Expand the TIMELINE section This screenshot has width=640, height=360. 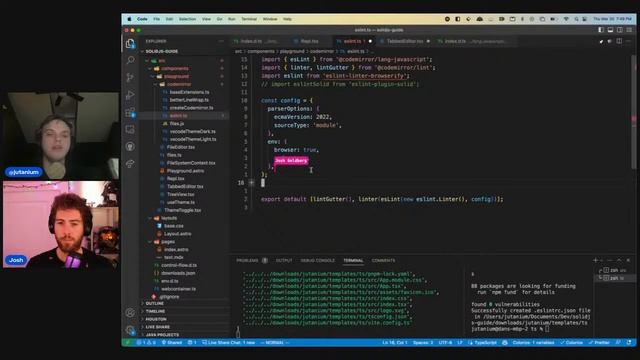pyautogui.click(x=155, y=311)
